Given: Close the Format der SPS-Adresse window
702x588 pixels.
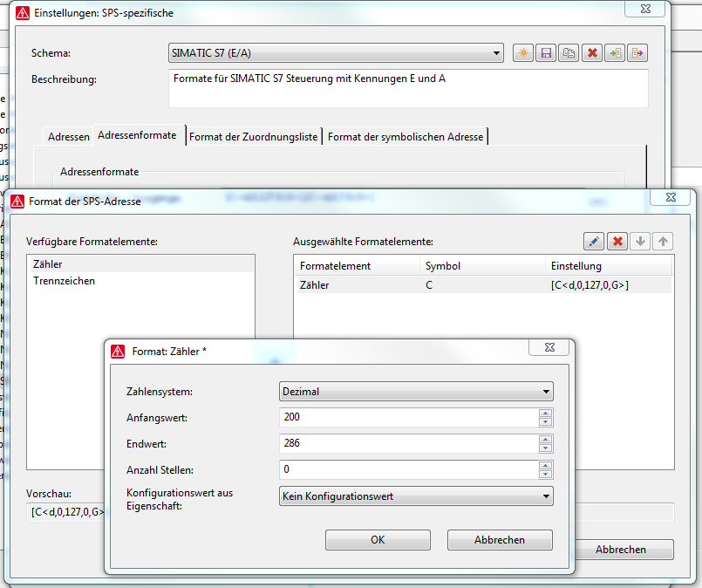Looking at the screenshot, I should [671, 197].
